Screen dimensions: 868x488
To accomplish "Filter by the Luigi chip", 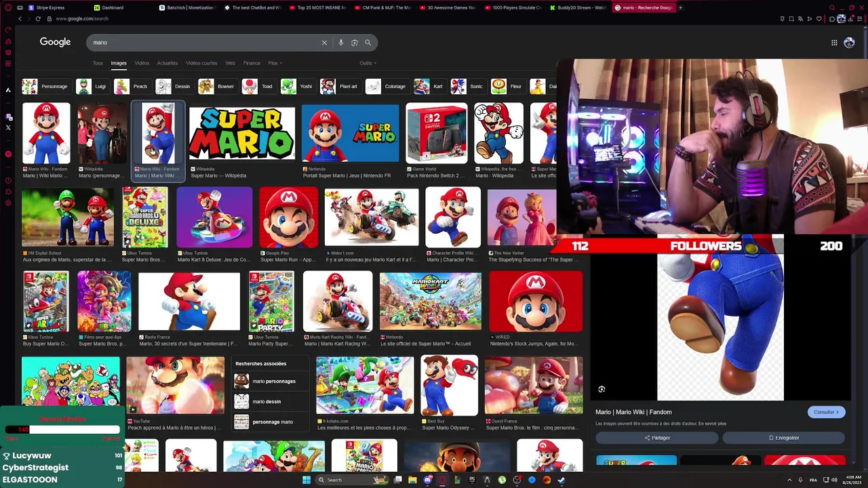I will click(92, 87).
